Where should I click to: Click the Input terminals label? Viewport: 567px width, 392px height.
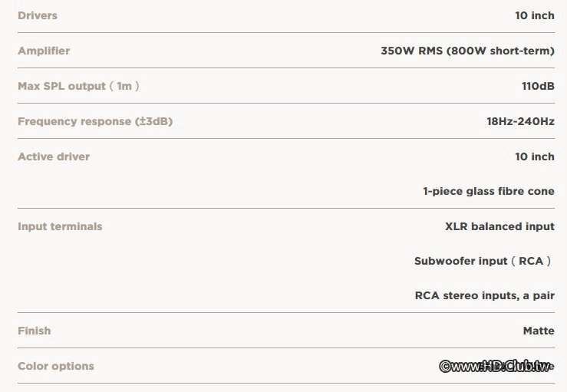point(60,226)
